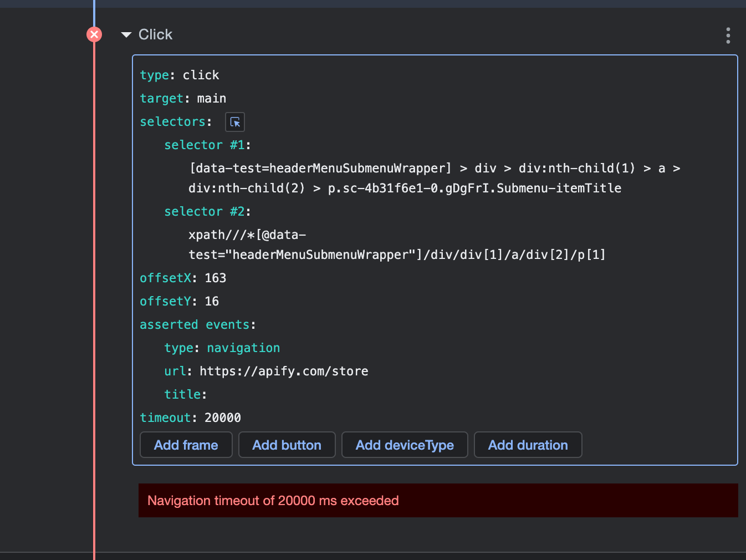Click the Add button button
The width and height of the screenshot is (746, 560).
pyautogui.click(x=287, y=445)
